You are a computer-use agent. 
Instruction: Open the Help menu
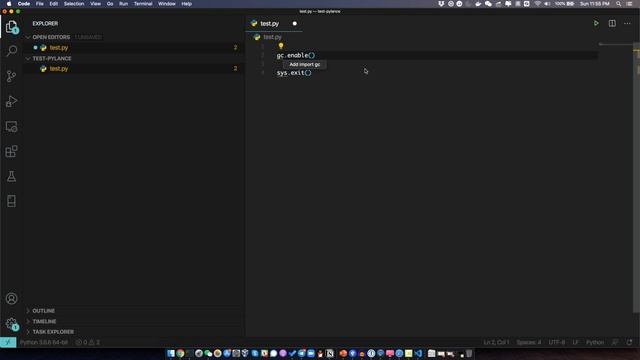[187, 4]
